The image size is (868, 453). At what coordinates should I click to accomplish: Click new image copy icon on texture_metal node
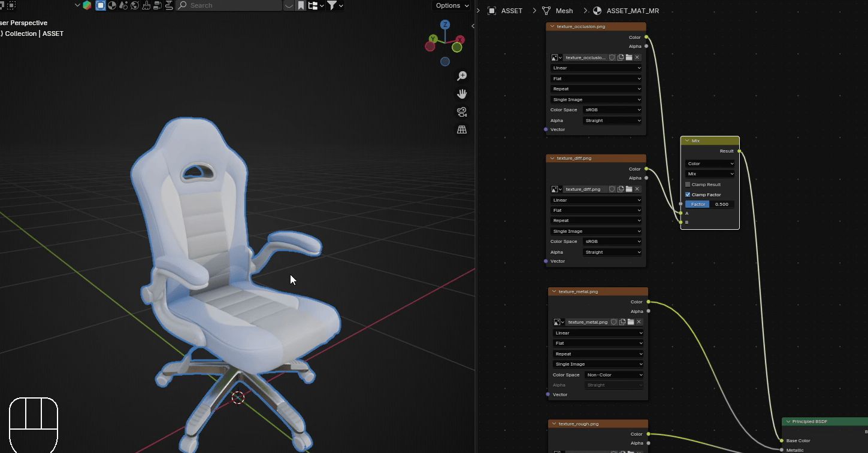(x=622, y=322)
